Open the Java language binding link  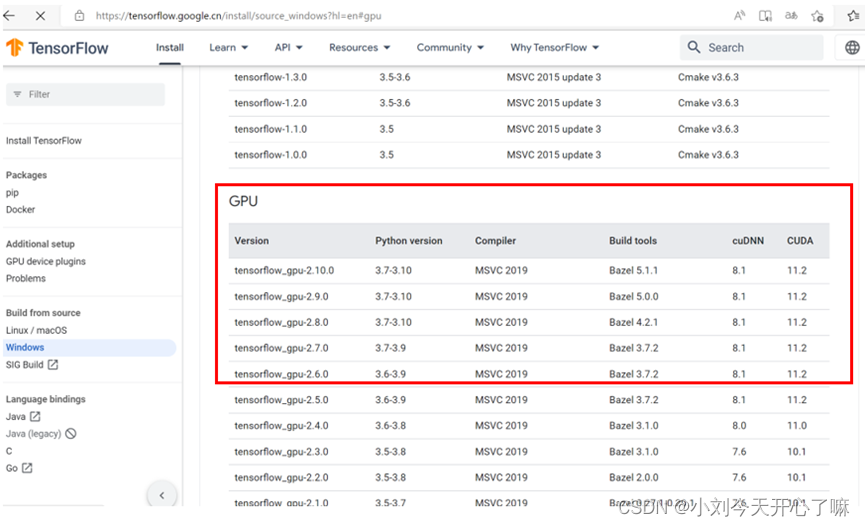coord(15,416)
